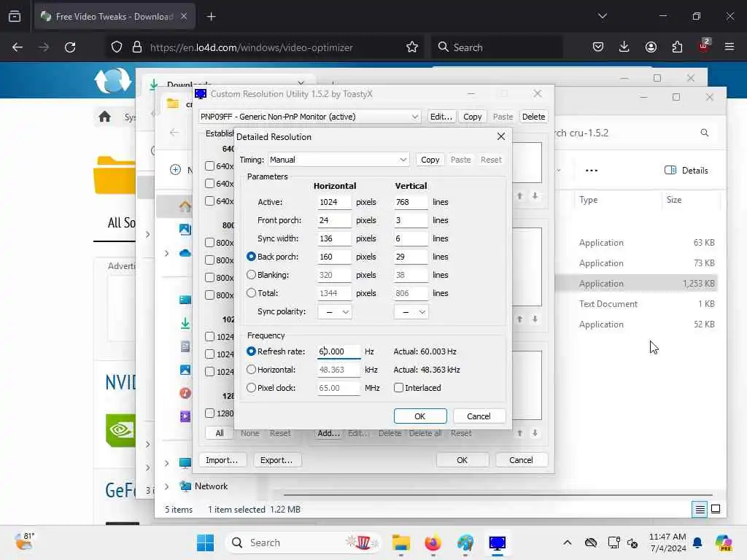
Task: Open the Windows Start menu
Action: coord(205,542)
